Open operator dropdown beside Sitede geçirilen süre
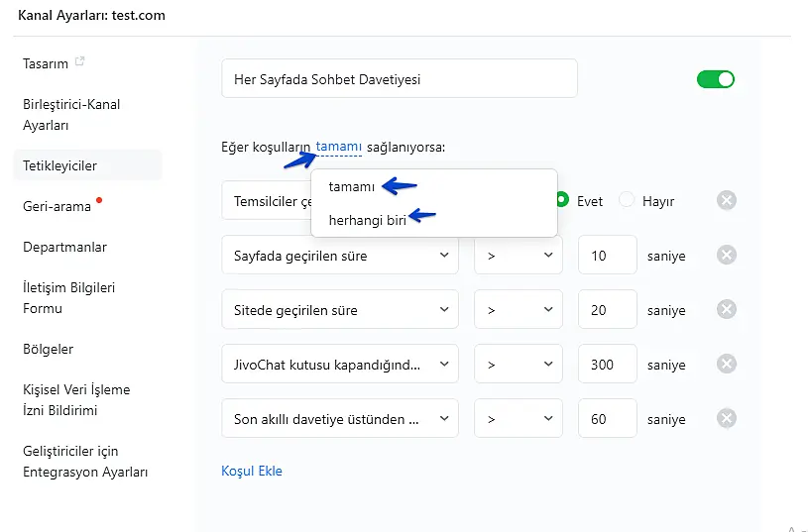This screenshot has width=808, height=532. coord(518,310)
